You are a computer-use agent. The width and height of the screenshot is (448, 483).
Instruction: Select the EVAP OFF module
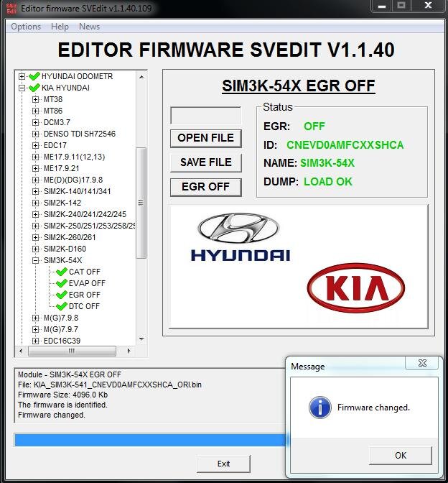point(87,283)
